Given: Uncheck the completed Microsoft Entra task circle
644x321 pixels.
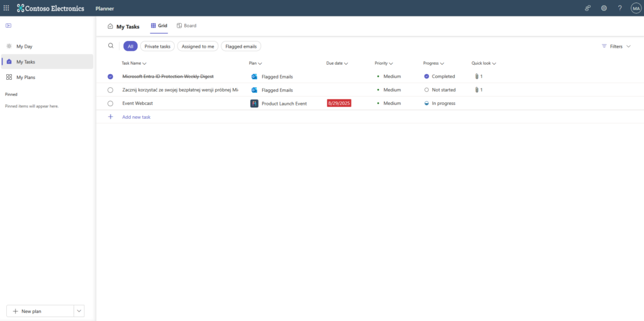Looking at the screenshot, I should click(111, 77).
